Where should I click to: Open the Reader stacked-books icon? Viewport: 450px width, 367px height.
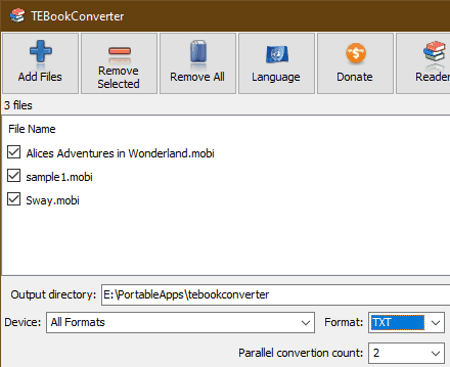[434, 51]
